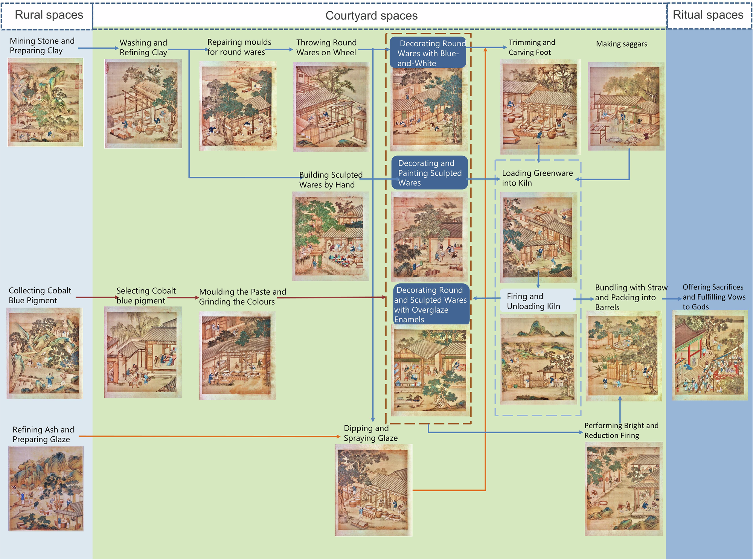Open the Trimming and Carving Foot painting
This screenshot has height=560, width=753.
[540, 107]
